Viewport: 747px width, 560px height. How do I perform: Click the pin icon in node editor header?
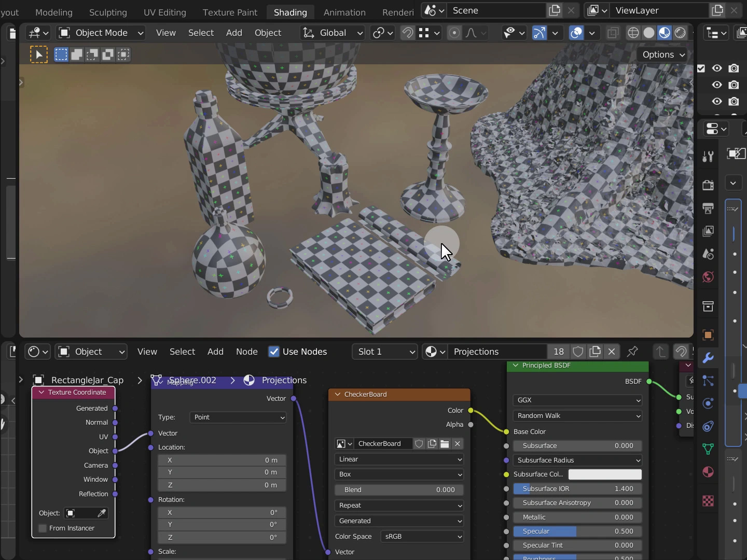(x=632, y=352)
